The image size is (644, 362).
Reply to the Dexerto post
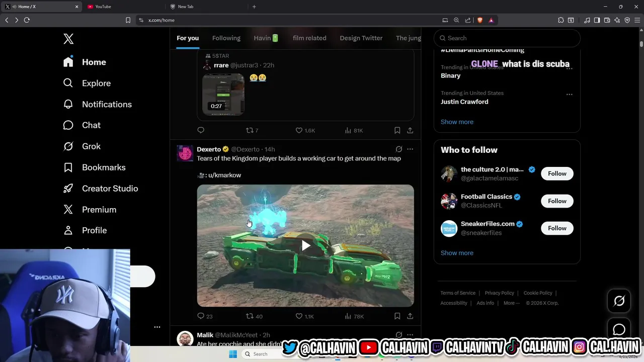[x=205, y=316]
